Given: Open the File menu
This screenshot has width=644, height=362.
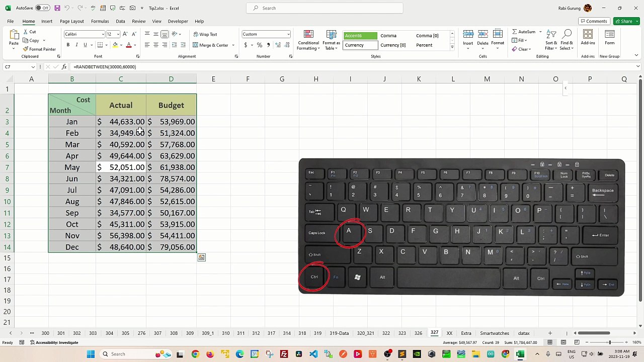Looking at the screenshot, I should (10, 21).
